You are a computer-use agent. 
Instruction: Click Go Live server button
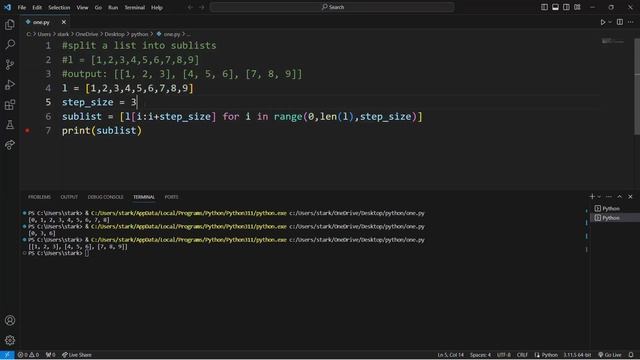pos(610,355)
